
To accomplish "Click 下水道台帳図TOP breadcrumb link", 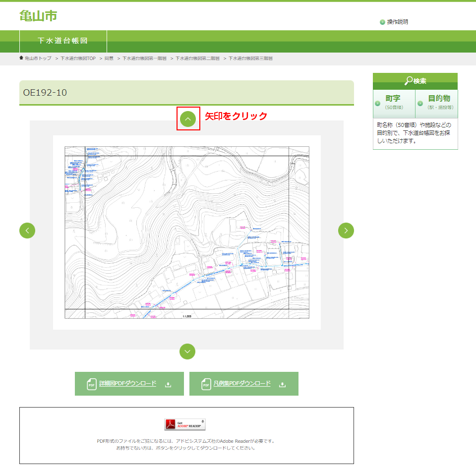I will pyautogui.click(x=78, y=59).
